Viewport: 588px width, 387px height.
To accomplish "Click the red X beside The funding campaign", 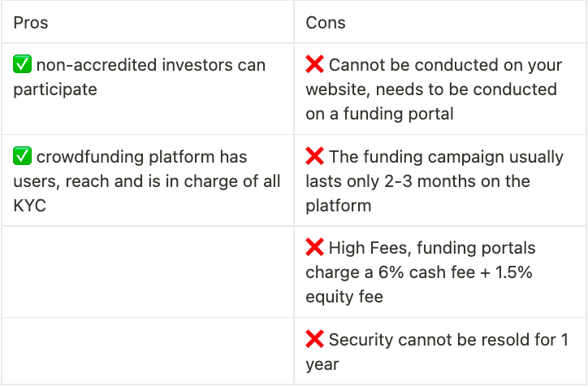I will click(x=314, y=156).
